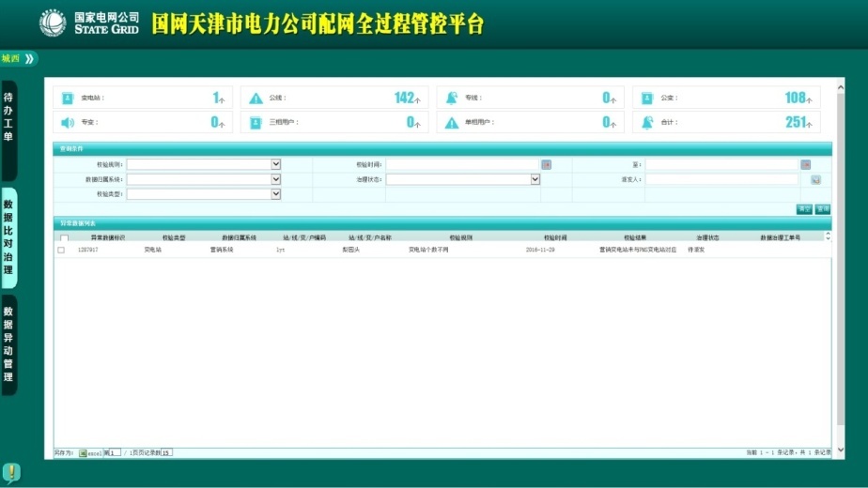This screenshot has width=868, height=488.
Task: Toggle the select-all checkbox in table header
Action: pos(64,238)
